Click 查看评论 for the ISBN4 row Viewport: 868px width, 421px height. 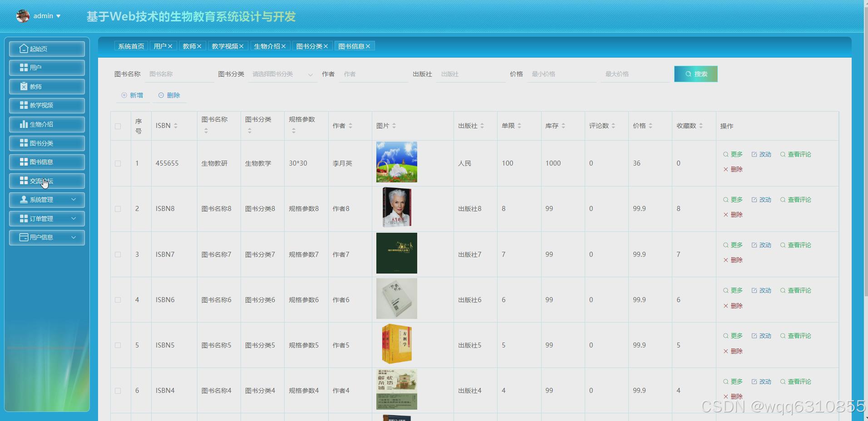pos(795,382)
